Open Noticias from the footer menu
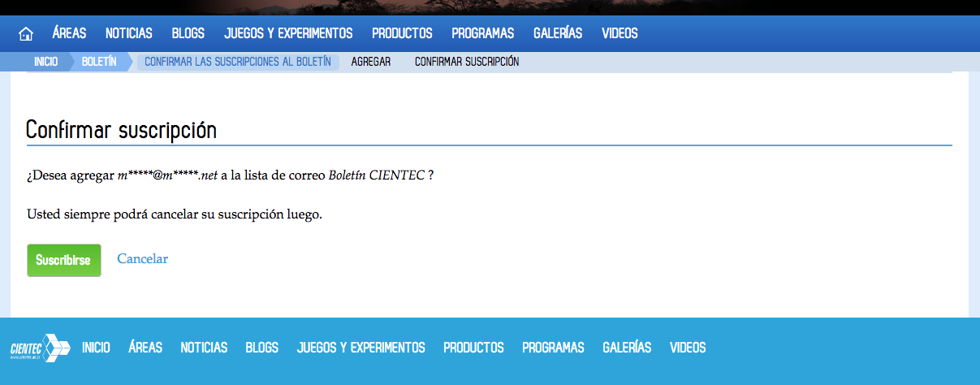This screenshot has width=980, height=385. [204, 348]
